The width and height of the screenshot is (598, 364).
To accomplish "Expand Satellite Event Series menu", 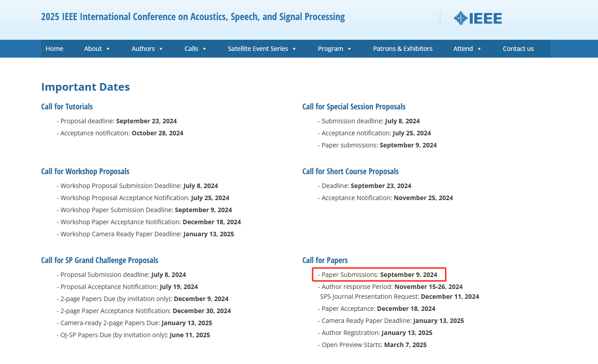I will (x=262, y=49).
